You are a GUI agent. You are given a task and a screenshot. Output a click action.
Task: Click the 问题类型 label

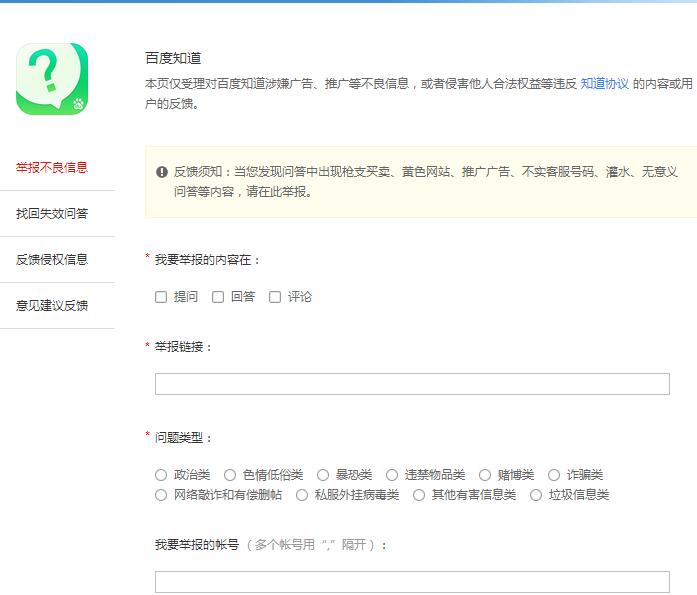(x=183, y=438)
